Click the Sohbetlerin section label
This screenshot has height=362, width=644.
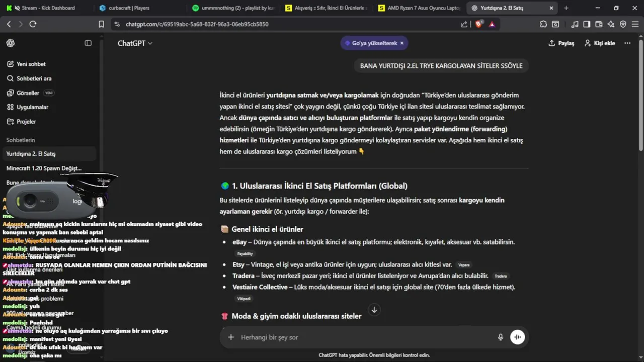click(21, 140)
